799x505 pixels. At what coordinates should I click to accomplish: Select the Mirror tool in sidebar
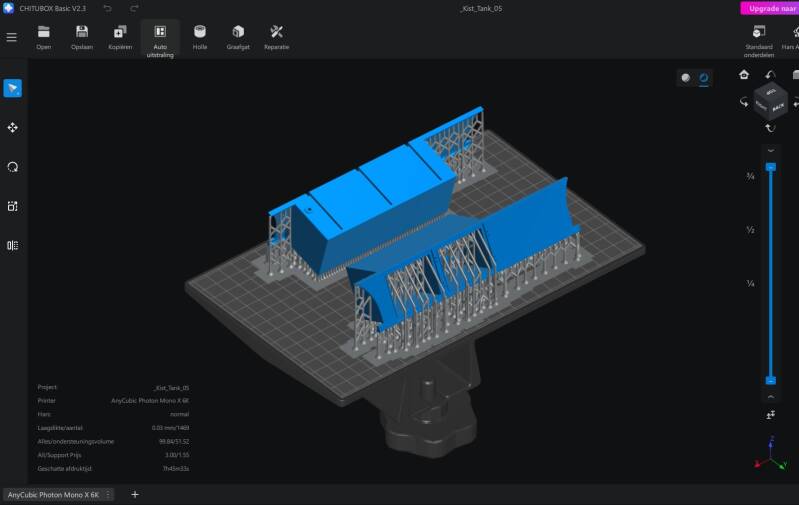(12, 245)
